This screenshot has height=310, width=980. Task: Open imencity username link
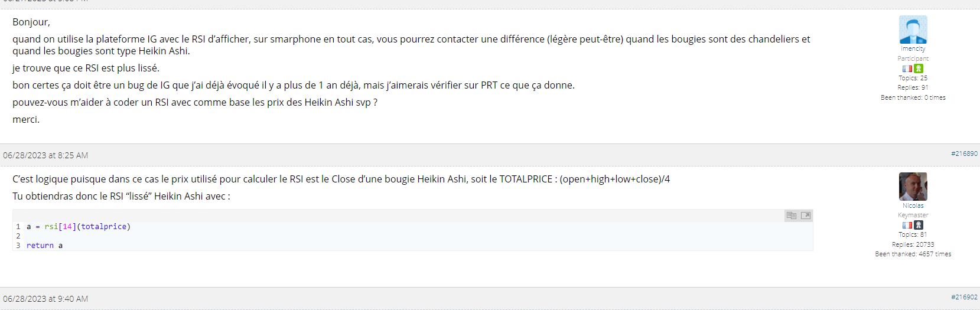913,49
